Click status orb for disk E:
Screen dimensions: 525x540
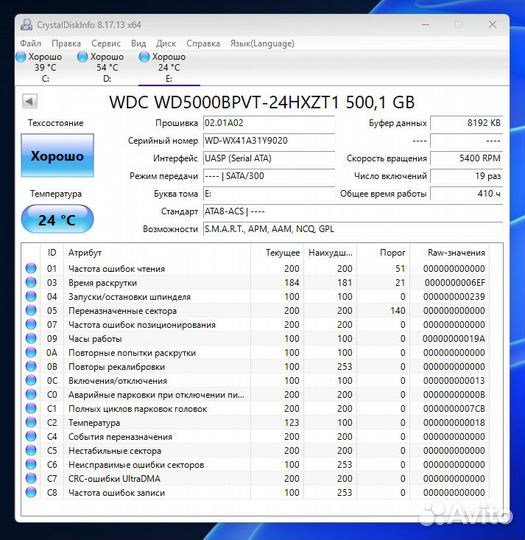pyautogui.click(x=144, y=57)
